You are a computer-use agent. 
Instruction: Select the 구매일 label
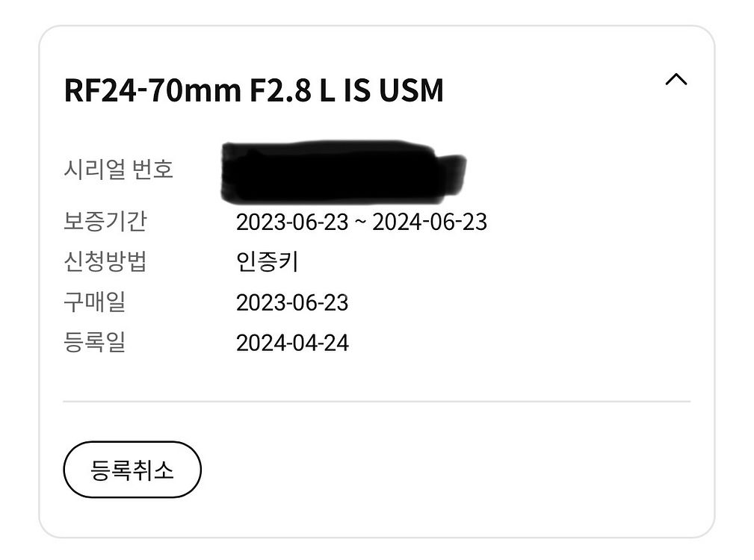pyautogui.click(x=95, y=302)
